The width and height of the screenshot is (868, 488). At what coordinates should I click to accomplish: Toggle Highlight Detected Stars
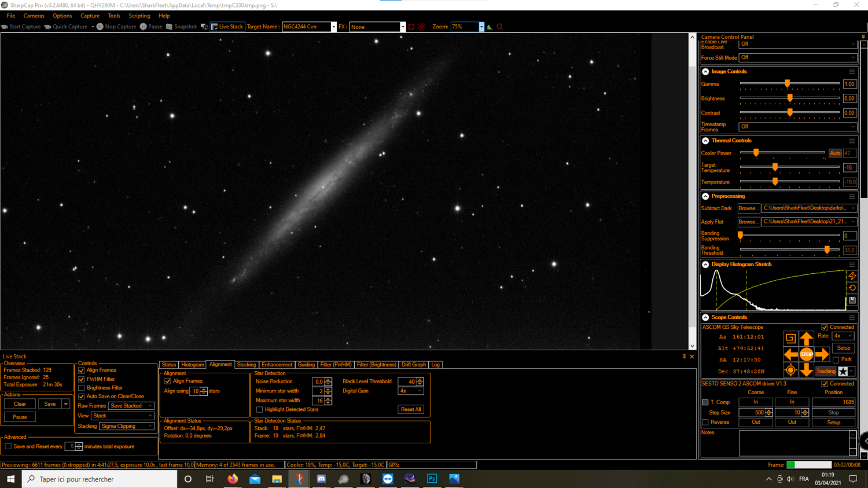coord(259,409)
